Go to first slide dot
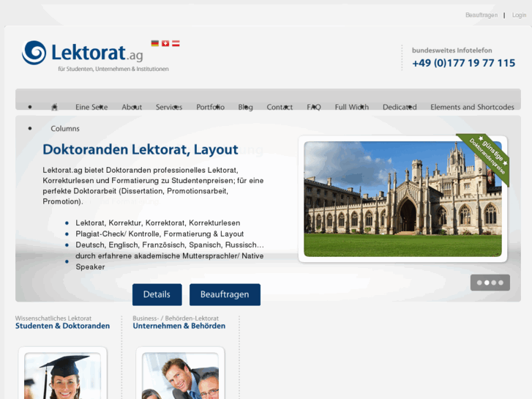532x399 pixels. tap(479, 283)
